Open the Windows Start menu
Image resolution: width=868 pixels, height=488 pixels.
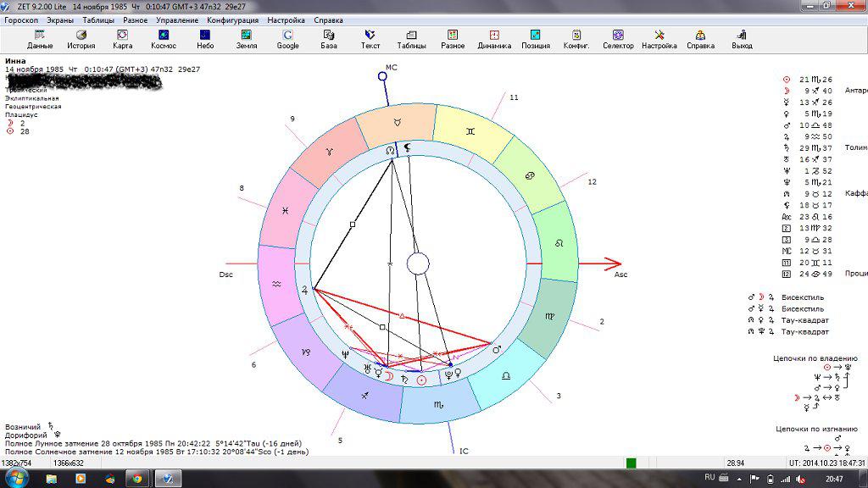[x=17, y=479]
